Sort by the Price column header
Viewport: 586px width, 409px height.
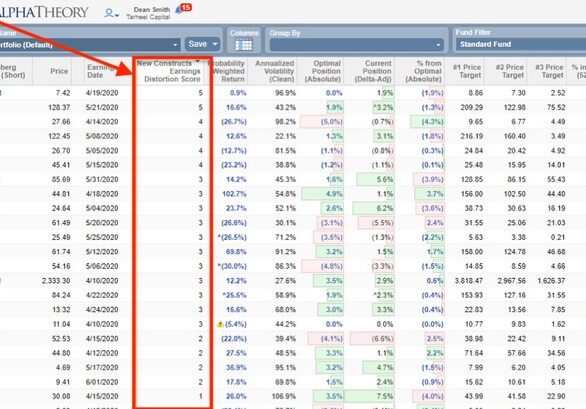[59, 71]
